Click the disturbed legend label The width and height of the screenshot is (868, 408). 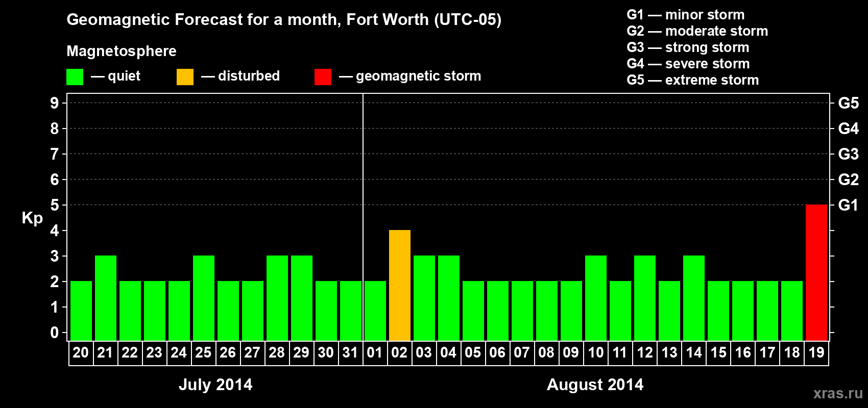[249, 76]
